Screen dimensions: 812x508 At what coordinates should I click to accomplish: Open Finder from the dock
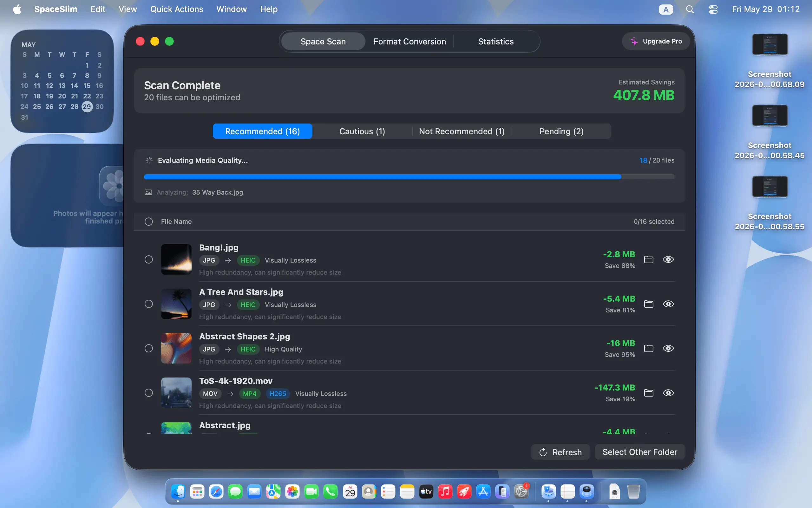coord(178,492)
